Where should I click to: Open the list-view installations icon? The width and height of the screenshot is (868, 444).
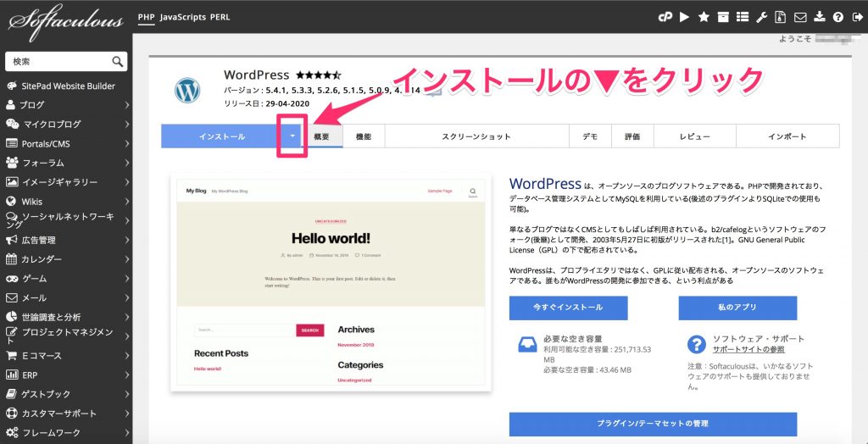coord(742,17)
